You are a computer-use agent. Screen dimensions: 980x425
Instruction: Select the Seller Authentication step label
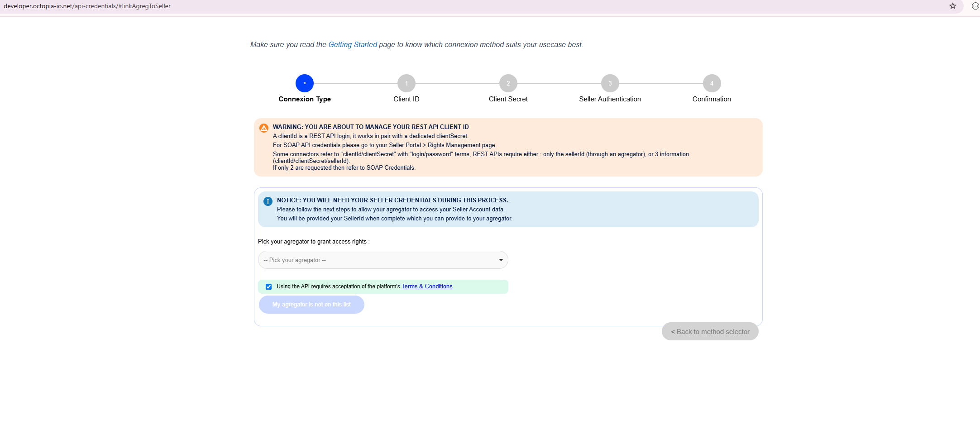click(x=610, y=99)
